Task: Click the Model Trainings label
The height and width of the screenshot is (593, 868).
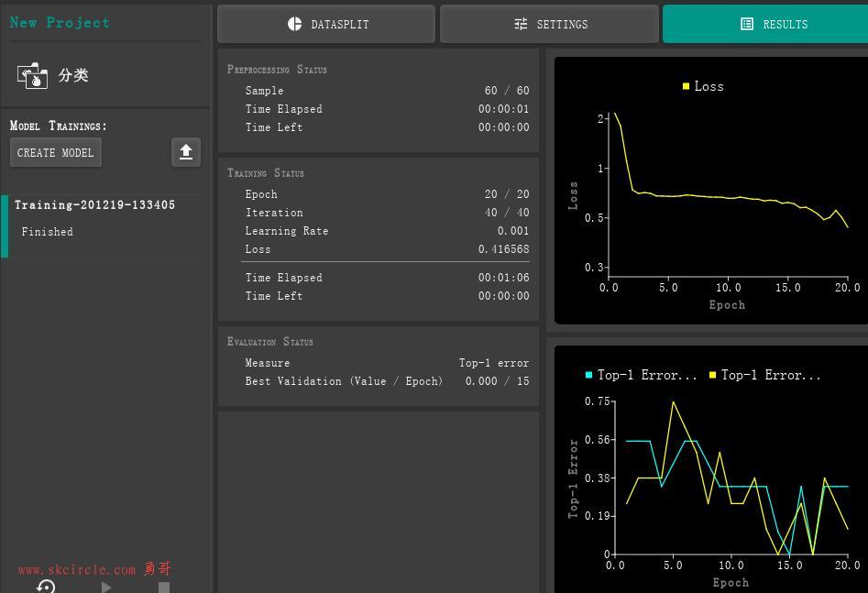Action: point(58,126)
